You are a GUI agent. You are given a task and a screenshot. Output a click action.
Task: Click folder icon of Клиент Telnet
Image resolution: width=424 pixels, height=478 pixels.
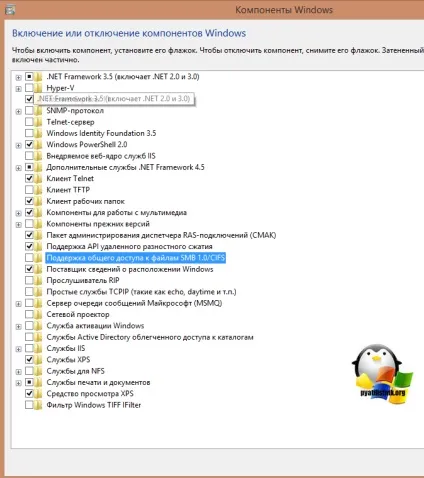tap(38, 179)
